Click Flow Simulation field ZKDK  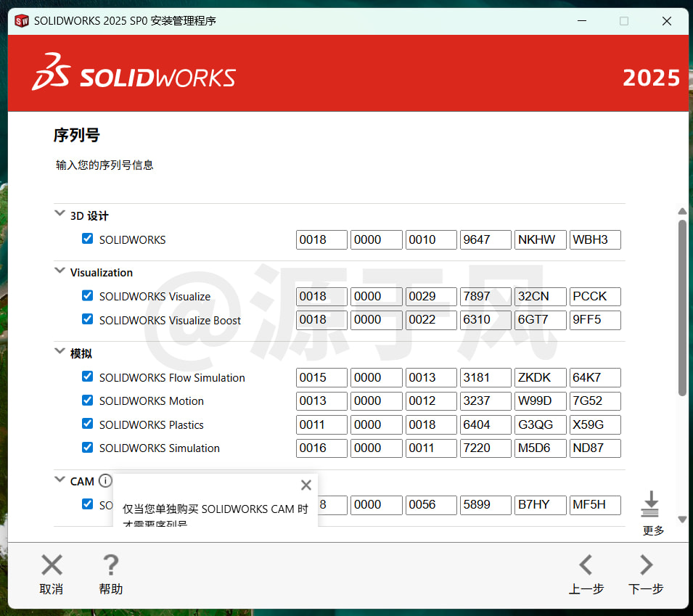click(540, 377)
